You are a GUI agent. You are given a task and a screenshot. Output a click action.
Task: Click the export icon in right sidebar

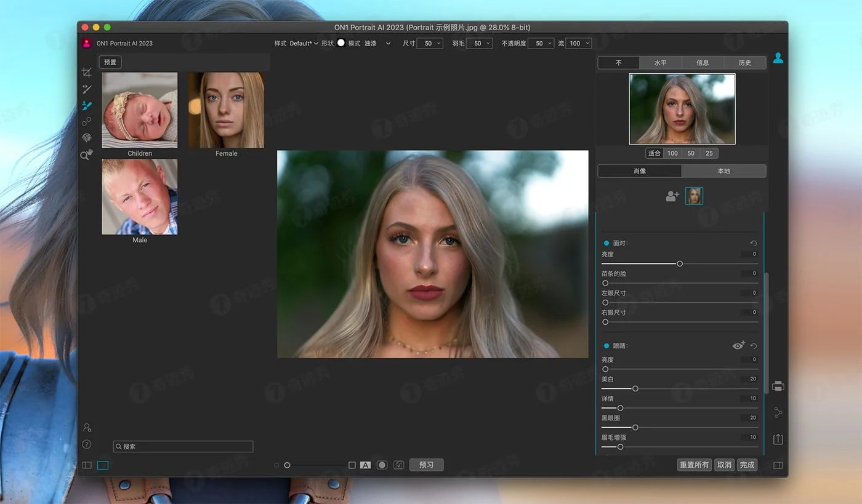pyautogui.click(x=778, y=439)
